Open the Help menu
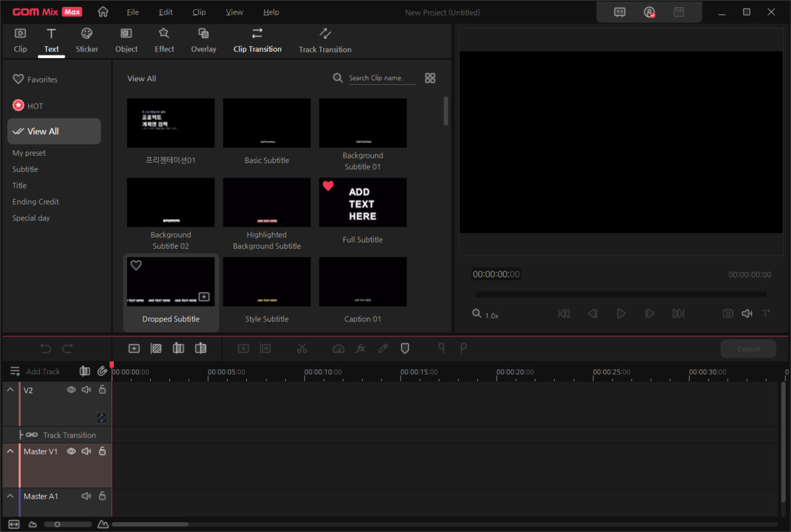This screenshot has height=532, width=791. [271, 12]
